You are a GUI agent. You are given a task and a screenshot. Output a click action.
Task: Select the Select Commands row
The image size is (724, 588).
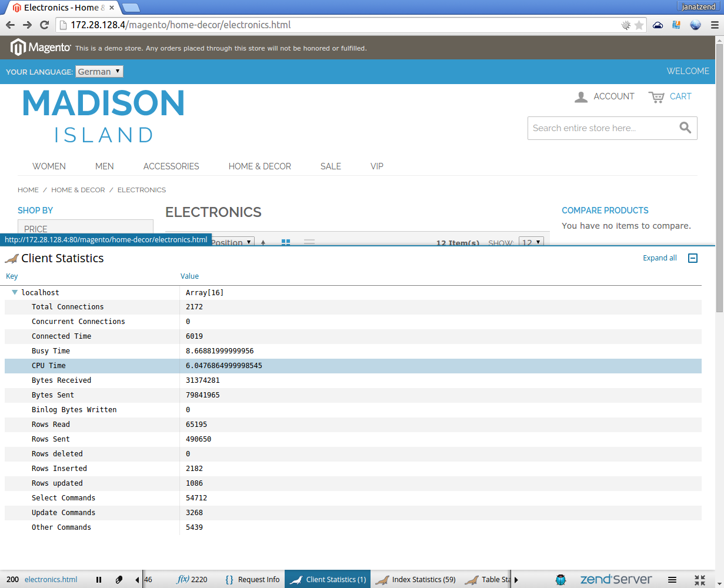click(x=353, y=498)
